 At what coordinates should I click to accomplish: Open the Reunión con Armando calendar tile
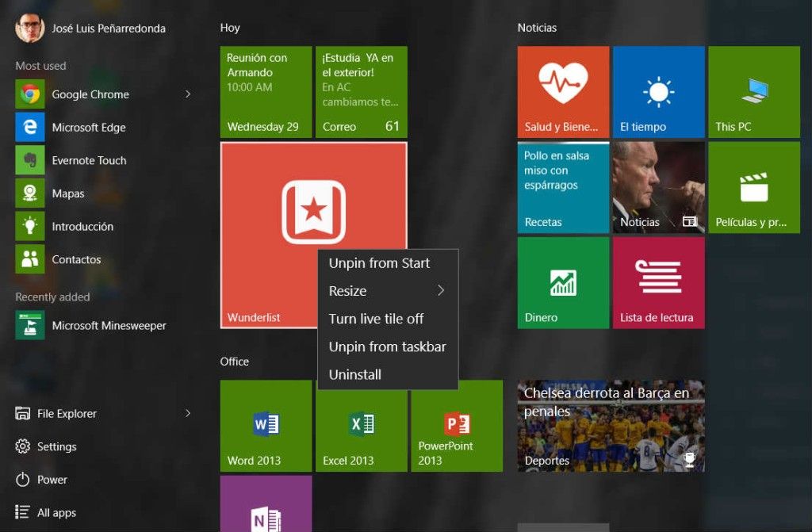(266, 92)
